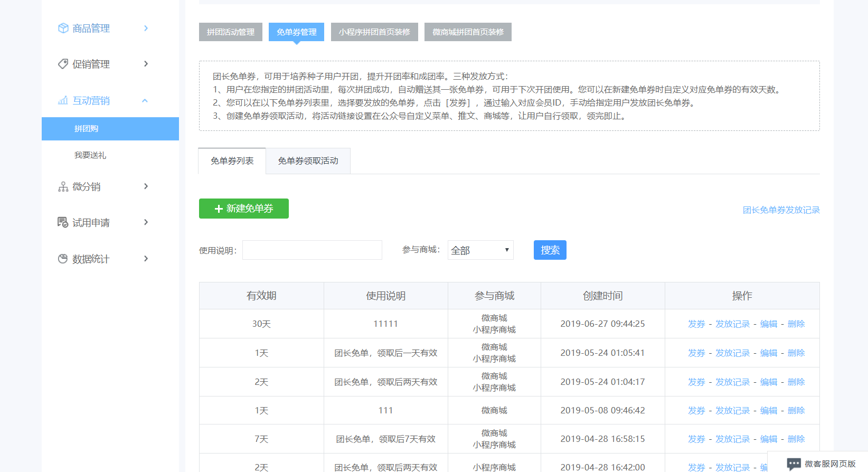Click the 促销管理 tag icon
The height and width of the screenshot is (472, 868).
click(63, 64)
